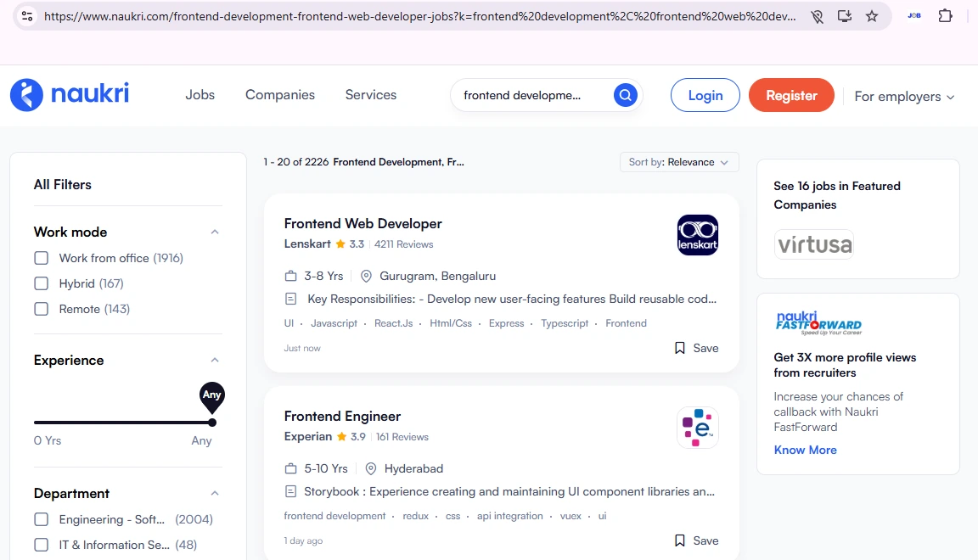Image resolution: width=978 pixels, height=560 pixels.
Task: Check the Work from office filter
Action: 42,258
